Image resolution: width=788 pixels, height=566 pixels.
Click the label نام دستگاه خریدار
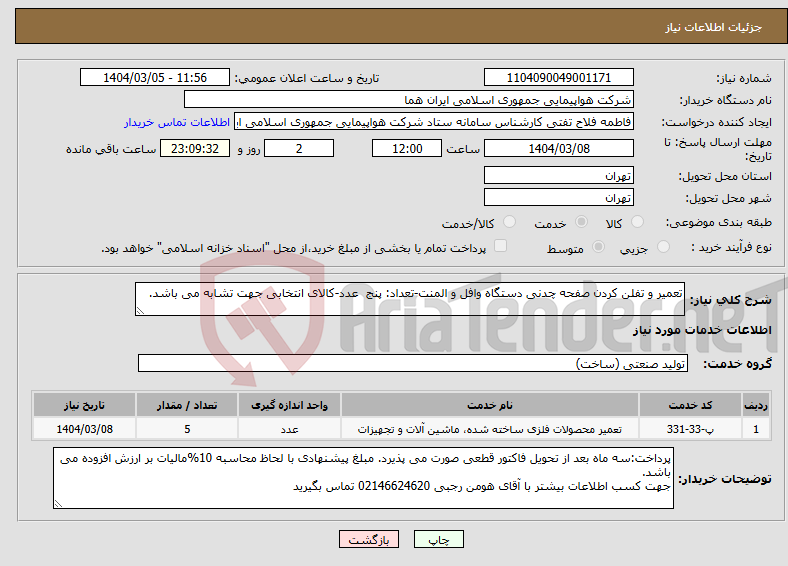click(x=726, y=101)
